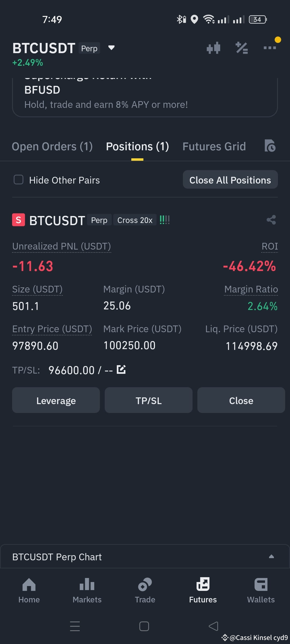290x644 pixels.
Task: Toggle the Hide Other Pairs checkbox
Action: pyautogui.click(x=19, y=180)
